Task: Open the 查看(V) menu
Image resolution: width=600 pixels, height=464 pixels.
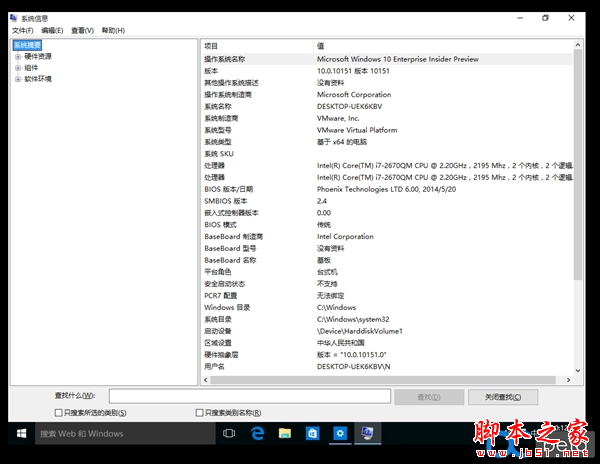Action: point(81,30)
